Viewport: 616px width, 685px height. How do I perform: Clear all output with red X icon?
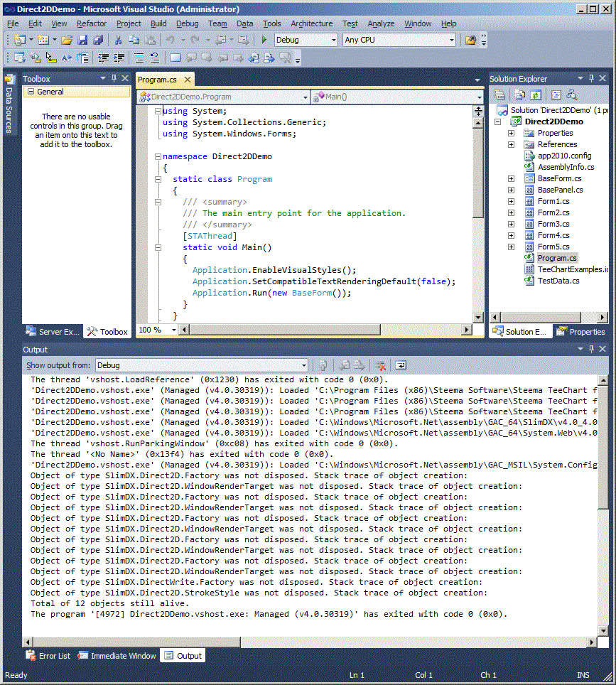coord(380,365)
